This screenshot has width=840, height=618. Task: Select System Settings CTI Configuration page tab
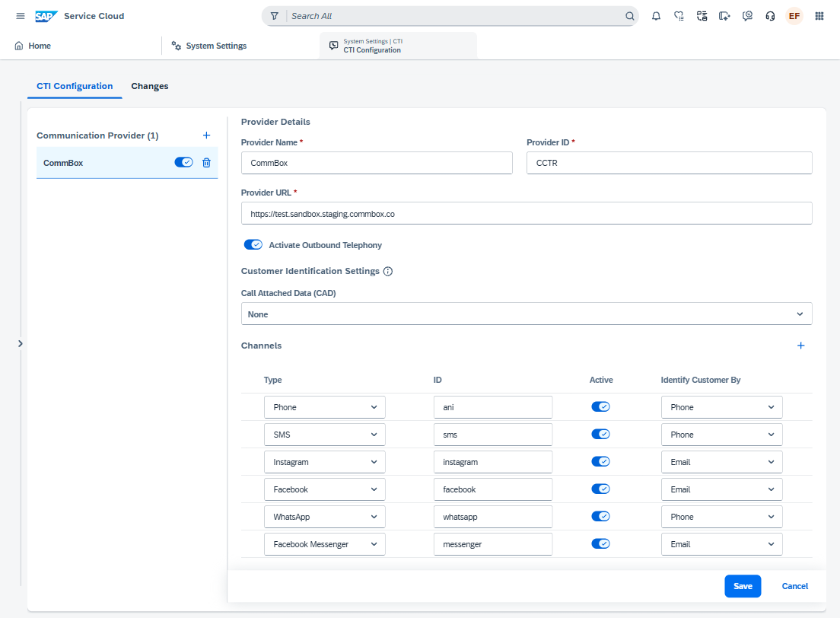(x=398, y=46)
